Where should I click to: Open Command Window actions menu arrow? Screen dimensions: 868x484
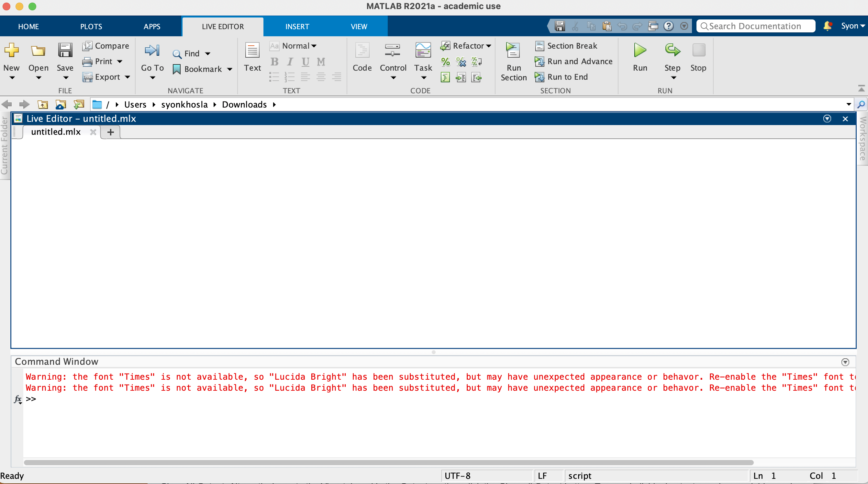point(845,362)
